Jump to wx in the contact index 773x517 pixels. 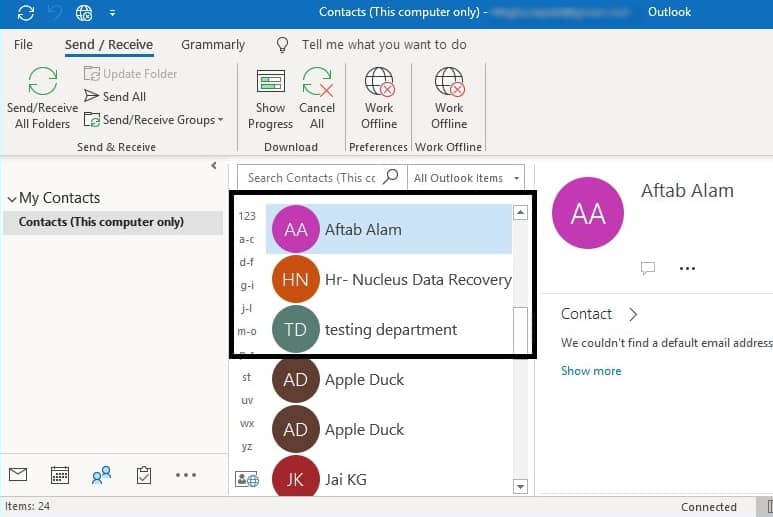click(x=247, y=423)
